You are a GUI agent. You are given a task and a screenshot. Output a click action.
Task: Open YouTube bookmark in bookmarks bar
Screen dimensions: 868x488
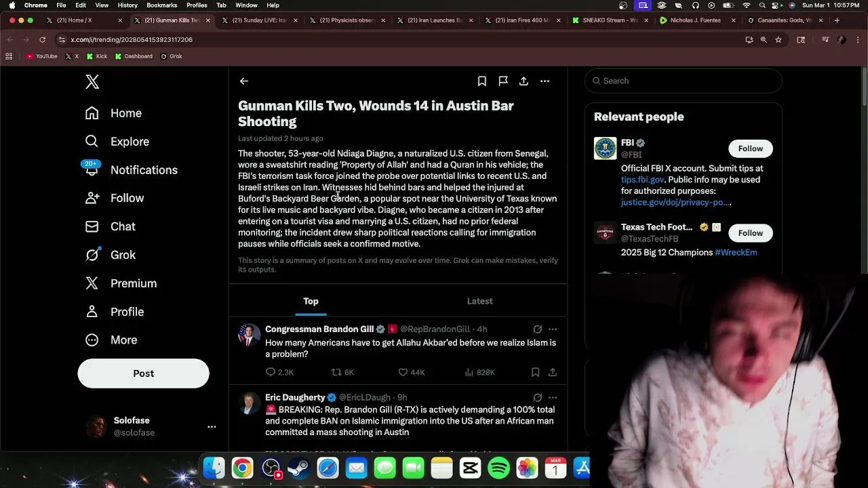click(41, 56)
